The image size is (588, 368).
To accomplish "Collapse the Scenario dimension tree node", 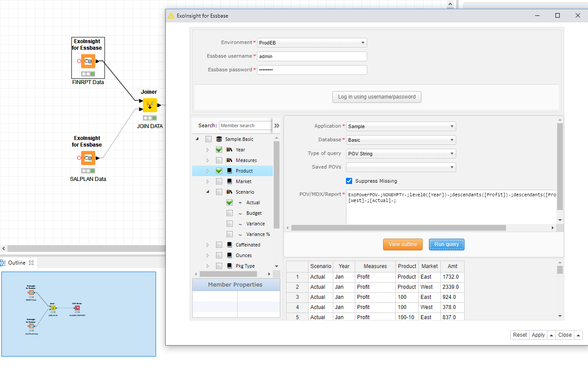I will coord(208,192).
